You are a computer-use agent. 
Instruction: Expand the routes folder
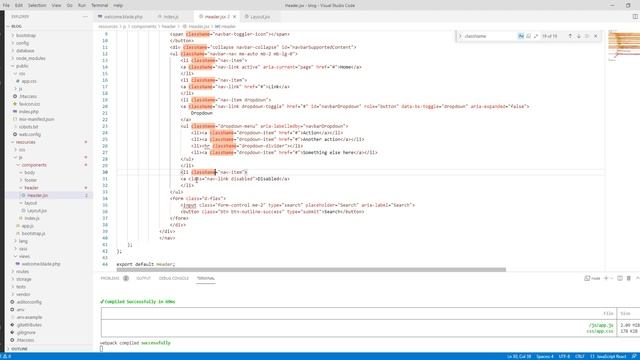coord(22,271)
